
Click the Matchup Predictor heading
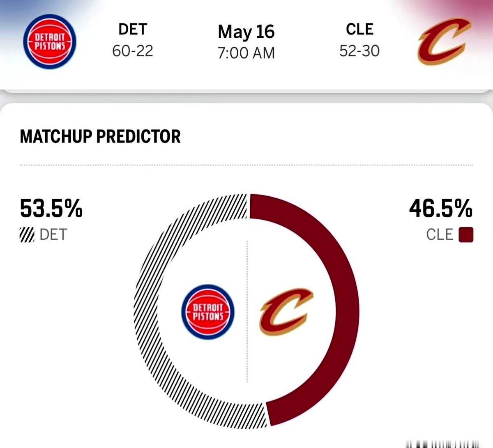pos(100,136)
